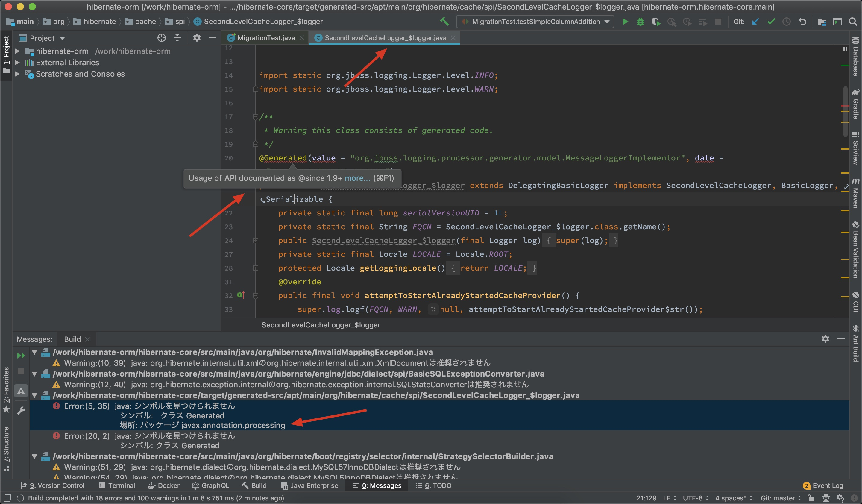Toggle the Favorites side tool window

pos(6,389)
